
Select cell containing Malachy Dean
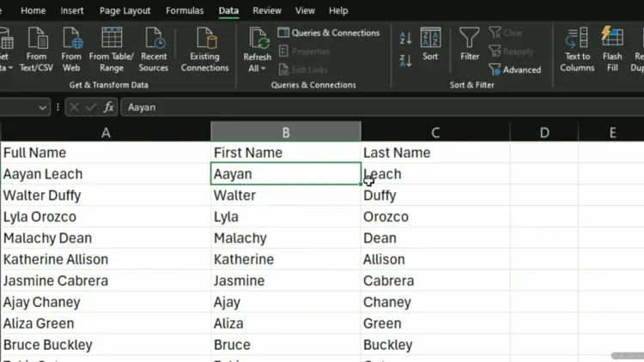[x=106, y=238]
